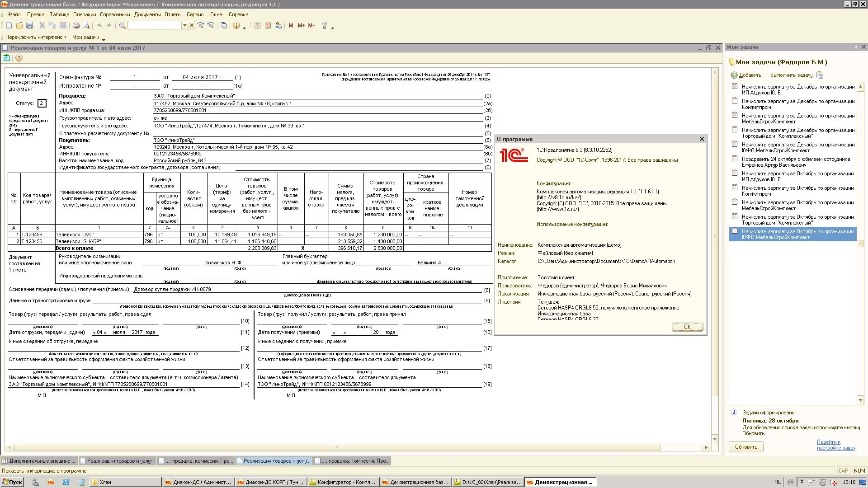868x488 pixels.
Task: Open the dropdown arrow after the Info icon
Action: click(244, 28)
